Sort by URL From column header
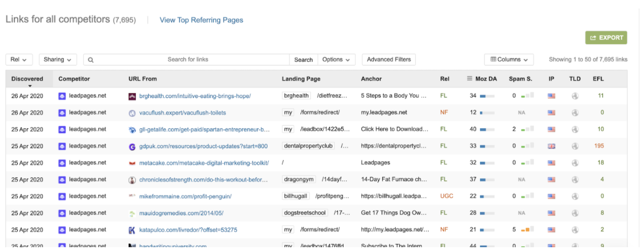Screen dimensions: 644x252 142,79
